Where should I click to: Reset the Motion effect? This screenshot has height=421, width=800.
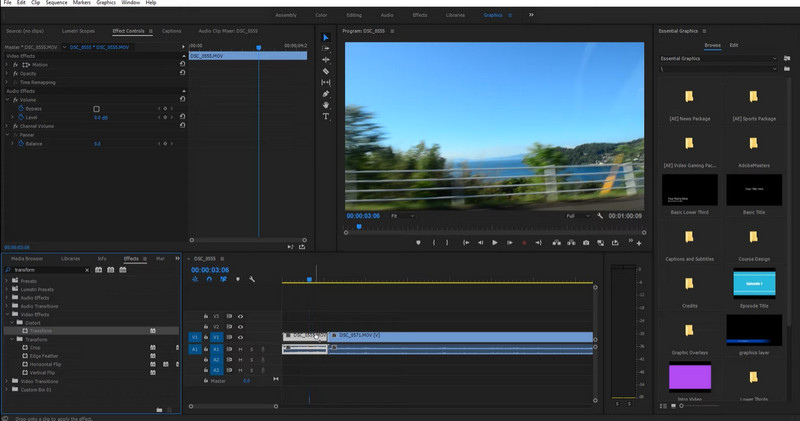(182, 64)
